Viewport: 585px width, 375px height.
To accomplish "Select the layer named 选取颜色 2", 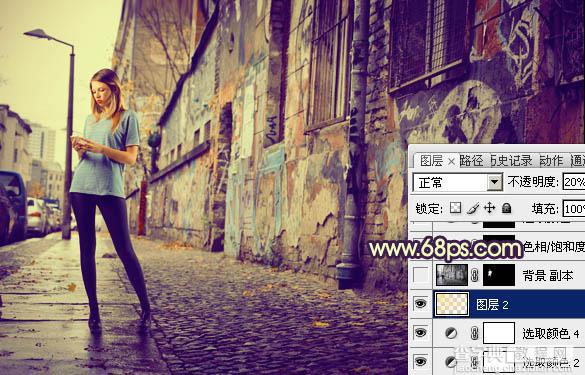I will pyautogui.click(x=551, y=362).
